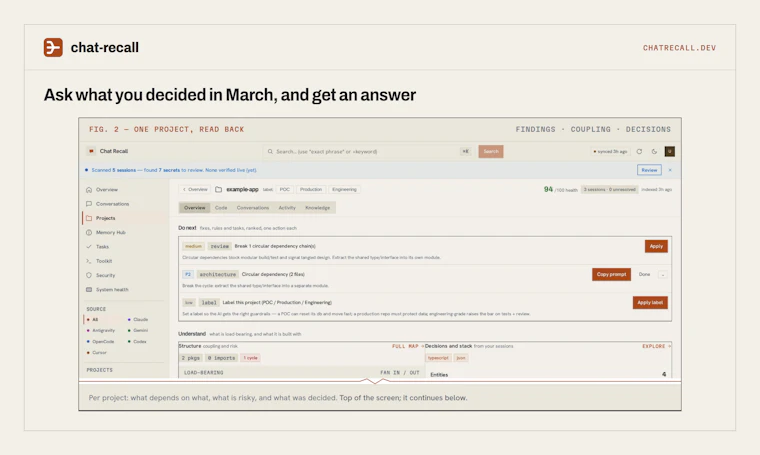The height and width of the screenshot is (455, 760).
Task: Click the 3 sessions unresolved badge
Action: tap(609, 189)
